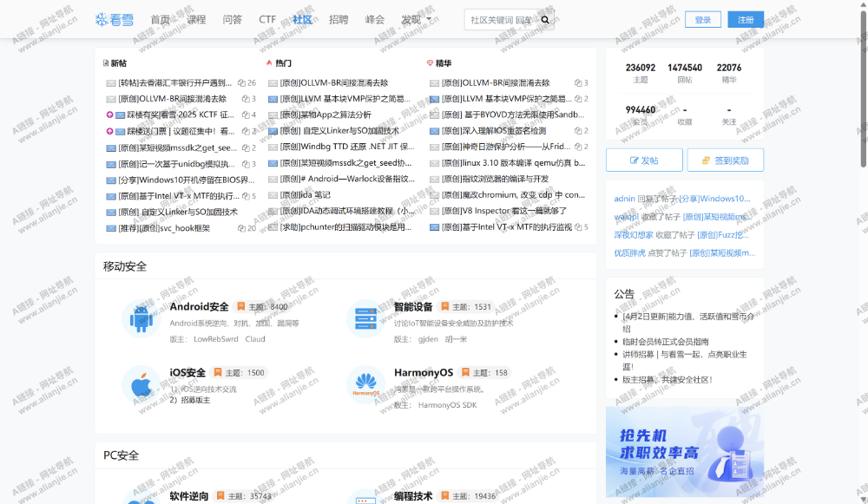Click the pin icon beside 踩楼送门票 post

pyautogui.click(x=109, y=131)
